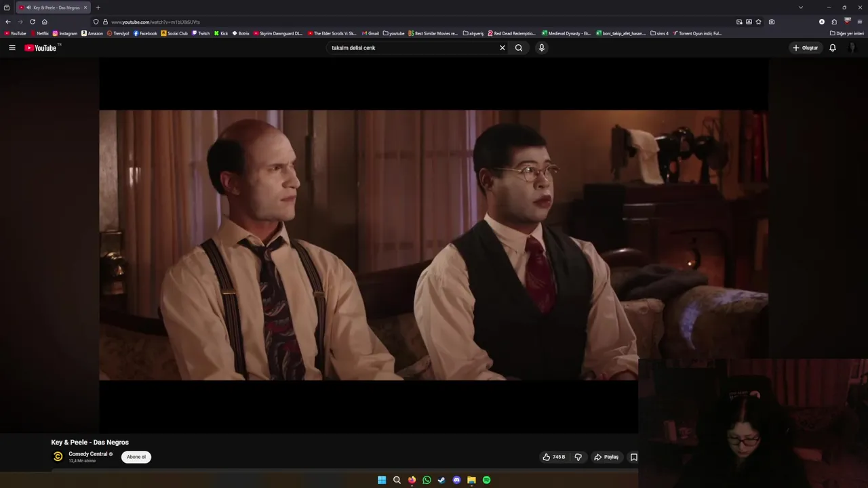868x488 pixels.
Task: Bookmark this page with the star
Action: click(x=758, y=22)
